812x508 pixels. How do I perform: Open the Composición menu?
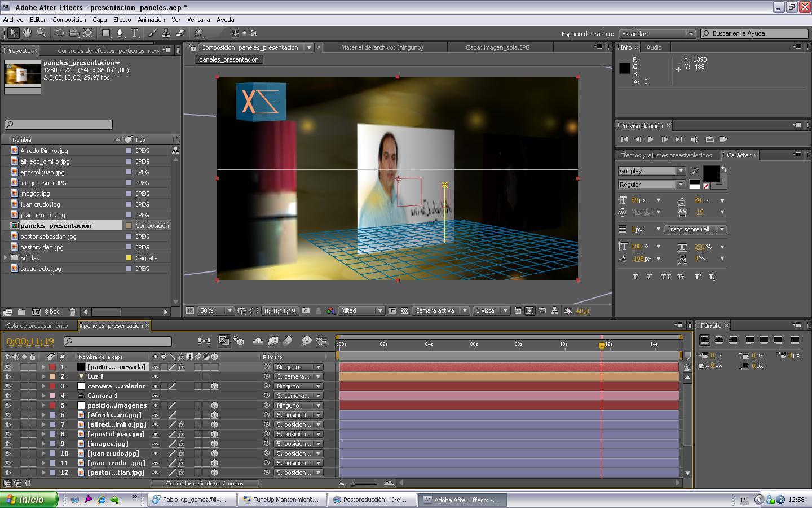(69, 20)
